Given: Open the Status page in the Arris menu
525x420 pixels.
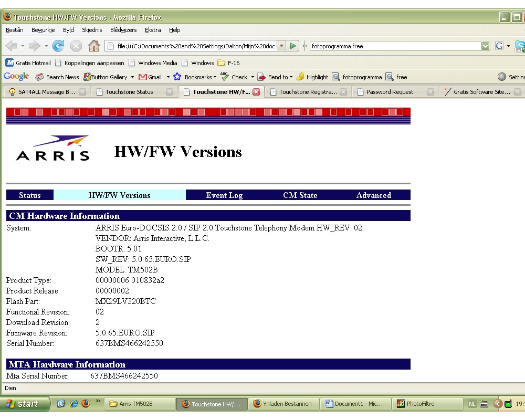Looking at the screenshot, I should click(30, 195).
